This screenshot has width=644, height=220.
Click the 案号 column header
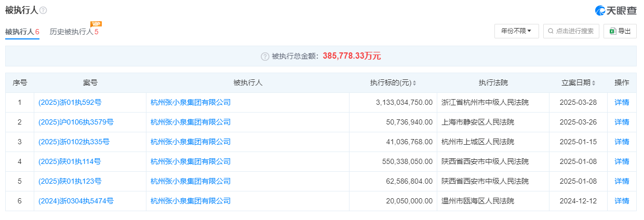tap(90, 83)
